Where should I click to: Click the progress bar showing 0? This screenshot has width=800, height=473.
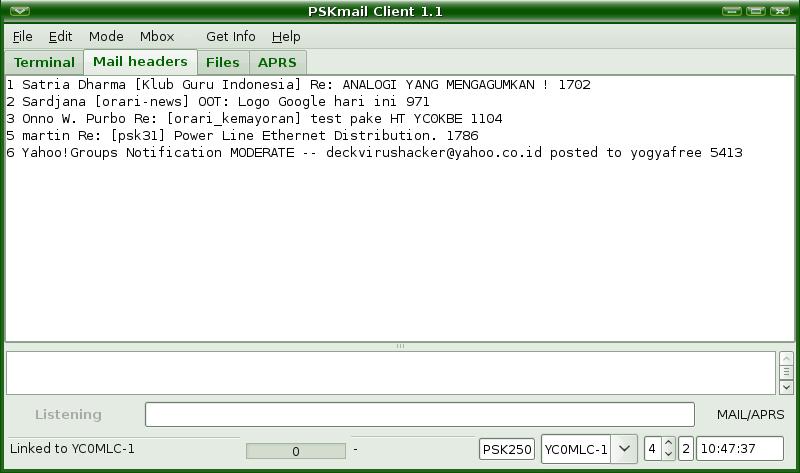coord(295,451)
